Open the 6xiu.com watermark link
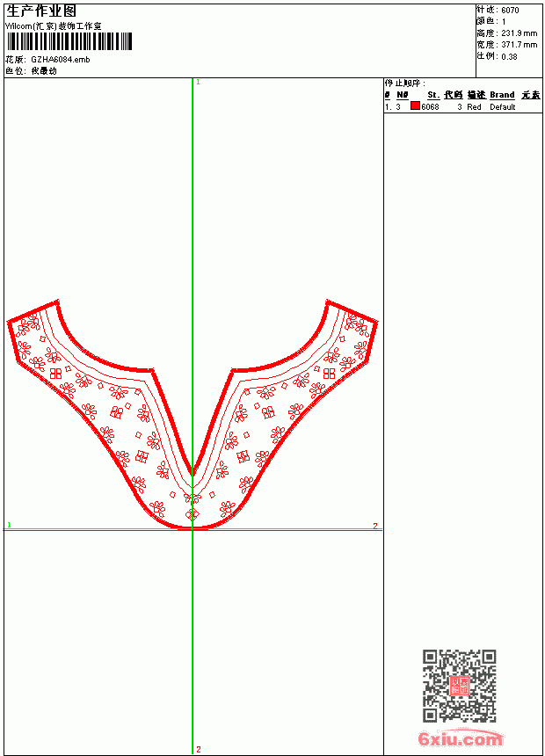The image size is (545, 756). coord(460,738)
